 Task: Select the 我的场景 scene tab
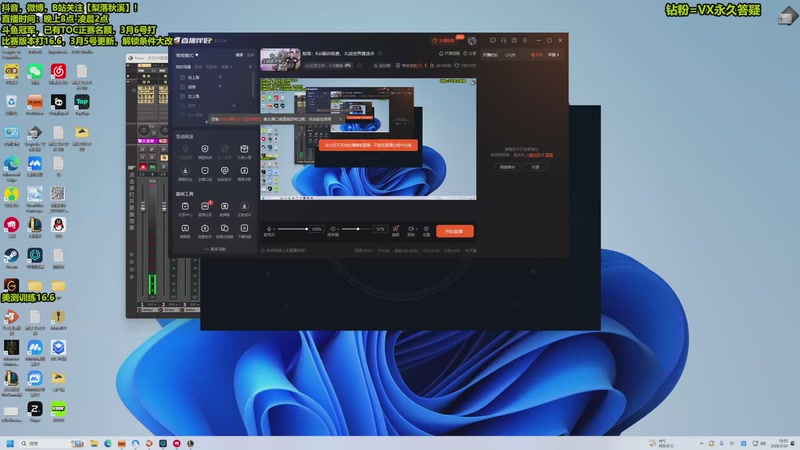click(x=183, y=67)
